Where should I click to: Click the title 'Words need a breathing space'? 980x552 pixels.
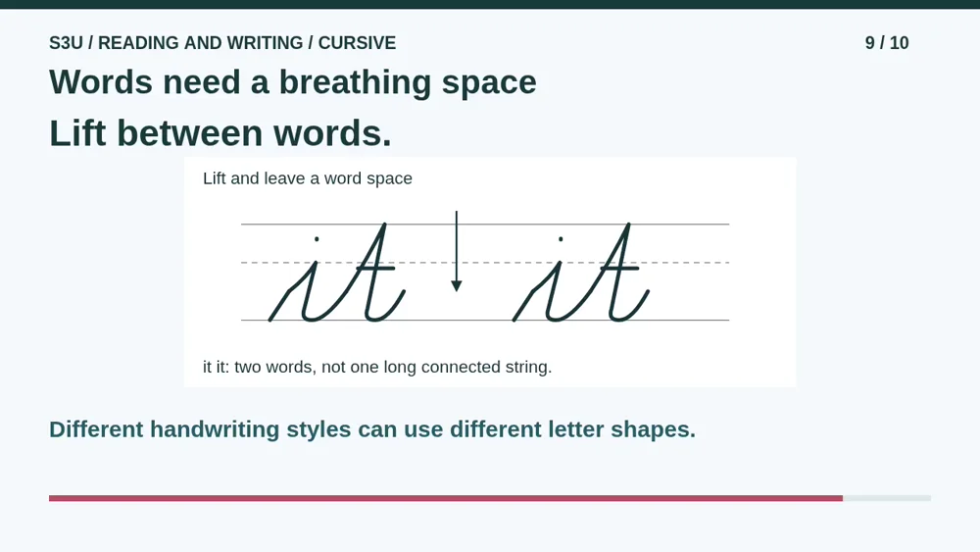[292, 82]
